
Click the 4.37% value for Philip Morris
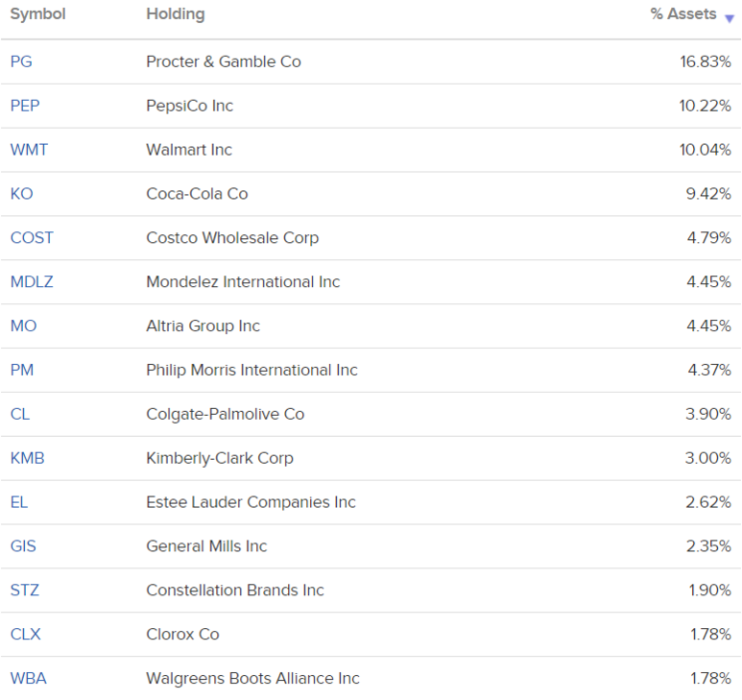709,370
